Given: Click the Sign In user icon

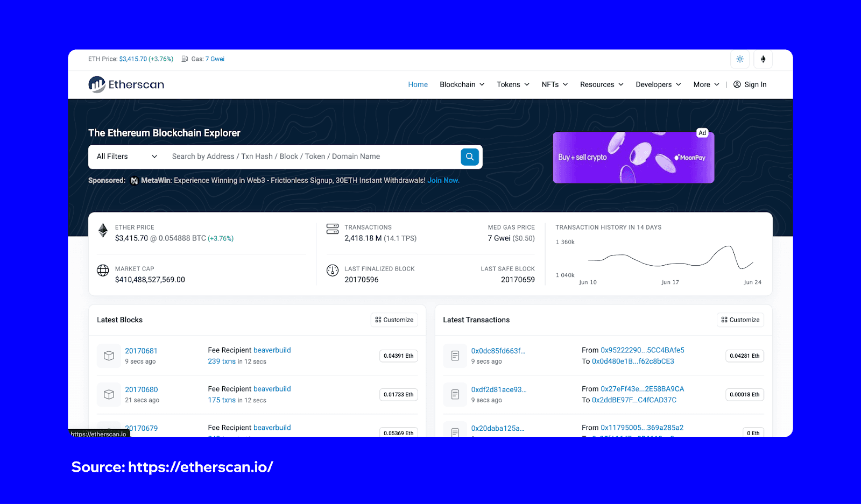Looking at the screenshot, I should 737,84.
